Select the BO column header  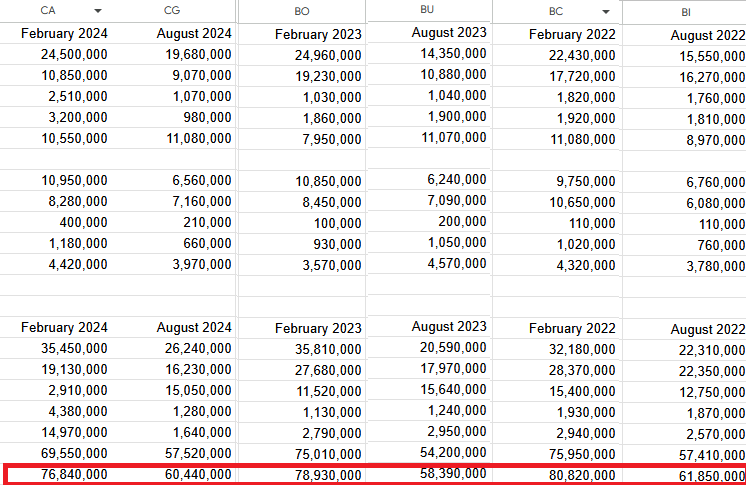[x=302, y=11]
